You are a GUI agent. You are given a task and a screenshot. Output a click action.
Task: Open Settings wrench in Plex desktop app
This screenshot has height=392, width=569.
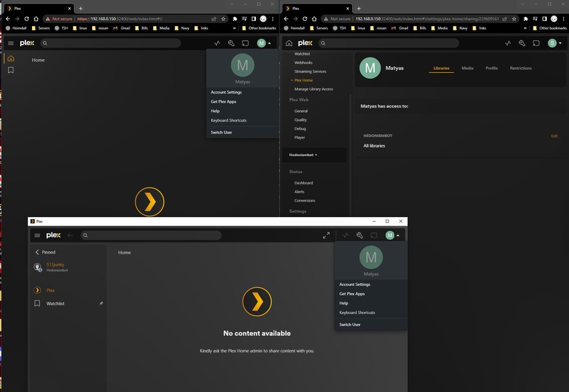(x=359, y=235)
